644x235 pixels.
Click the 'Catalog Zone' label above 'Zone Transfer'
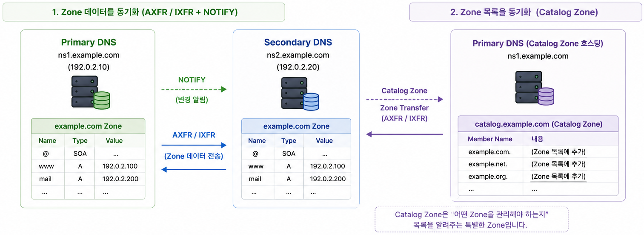[x=404, y=90]
